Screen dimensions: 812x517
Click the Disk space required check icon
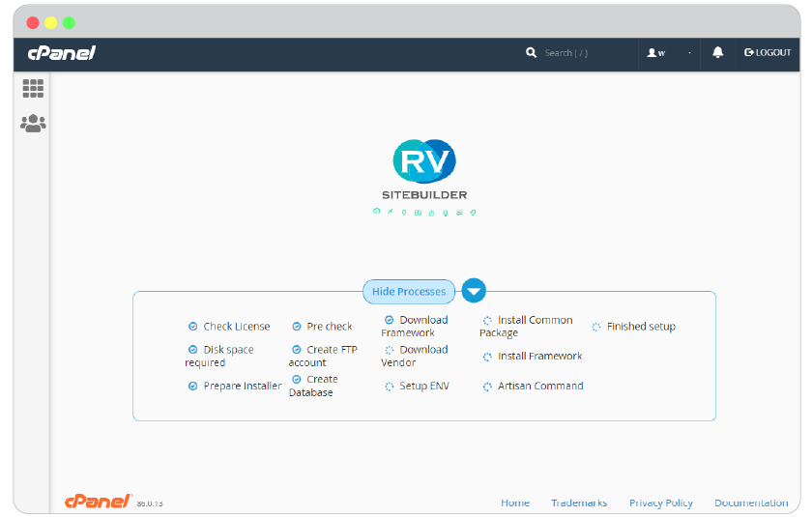tap(192, 349)
